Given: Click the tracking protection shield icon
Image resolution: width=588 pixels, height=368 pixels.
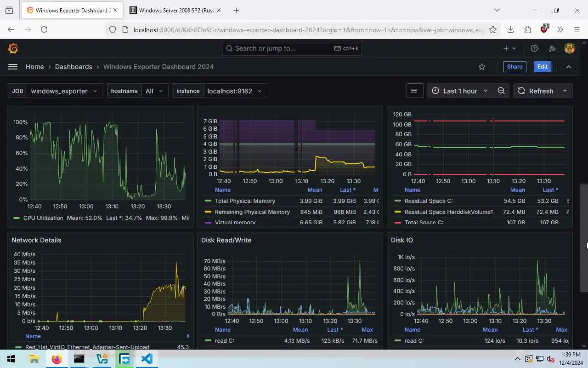Looking at the screenshot, I should (x=113, y=29).
